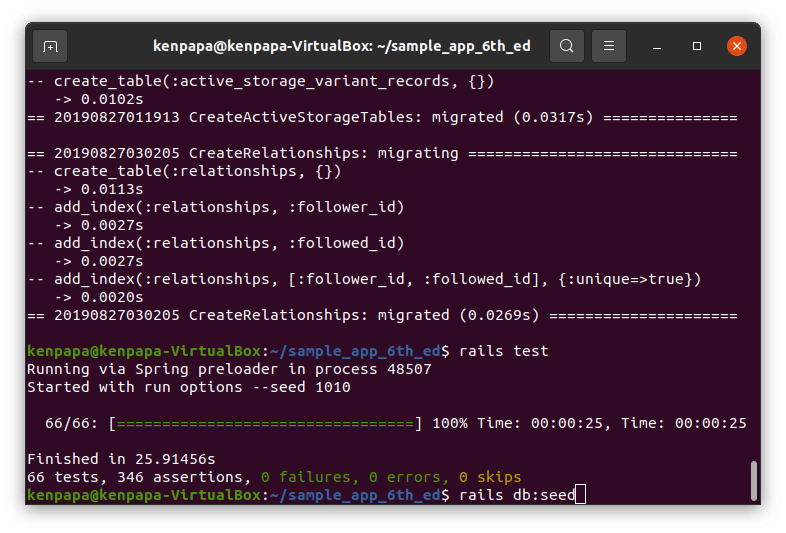Click 'create_table(:relationships, {})' line
The width and height of the screenshot is (786, 533).
pyautogui.click(x=184, y=171)
